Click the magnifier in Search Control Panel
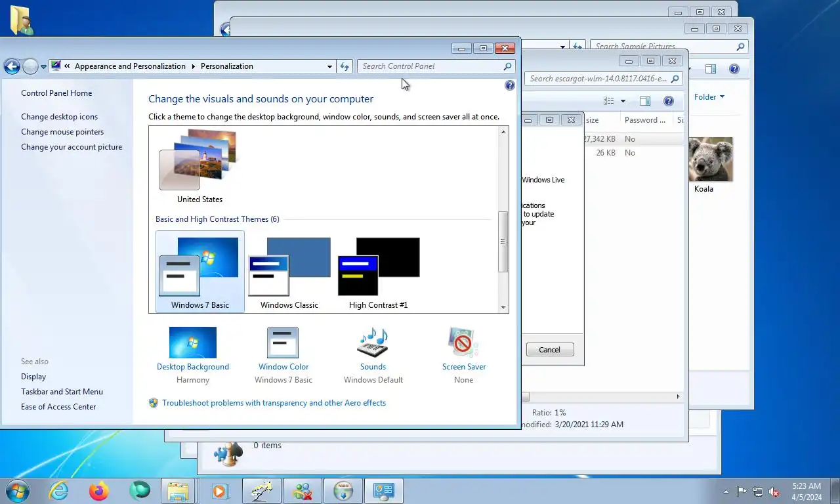Viewport: 840px width, 504px height. click(x=507, y=66)
